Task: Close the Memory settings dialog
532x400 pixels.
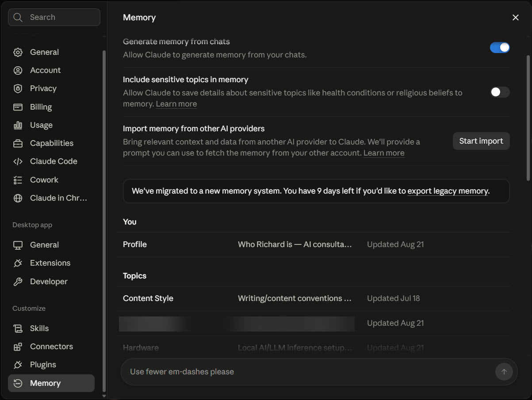Action: pos(515,17)
